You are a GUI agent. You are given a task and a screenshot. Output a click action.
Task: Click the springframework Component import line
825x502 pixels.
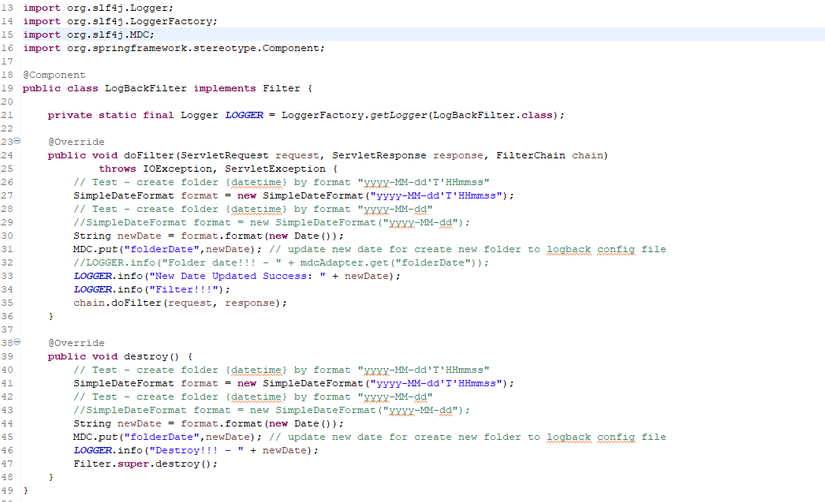point(174,48)
